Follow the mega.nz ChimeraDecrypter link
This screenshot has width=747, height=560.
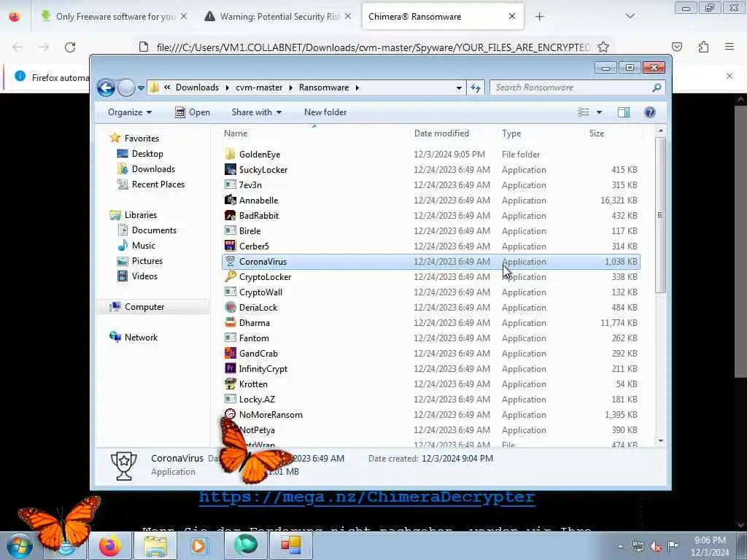point(367,497)
